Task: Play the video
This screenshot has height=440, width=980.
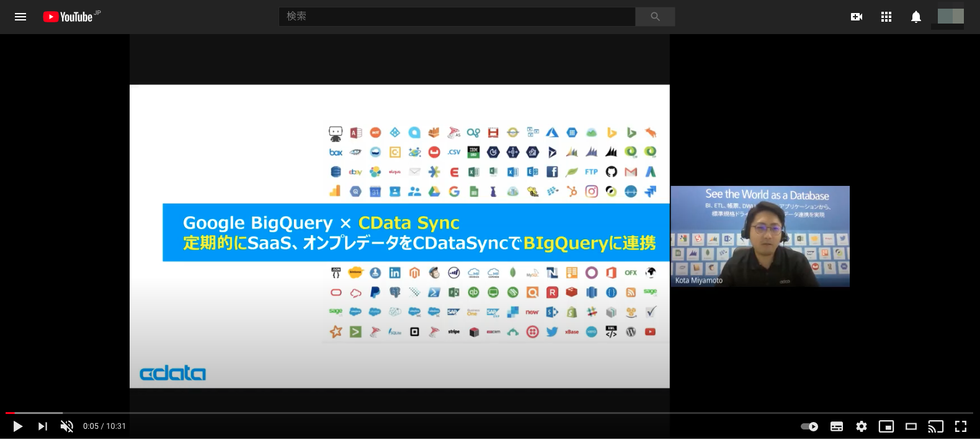Action: pos(17,426)
